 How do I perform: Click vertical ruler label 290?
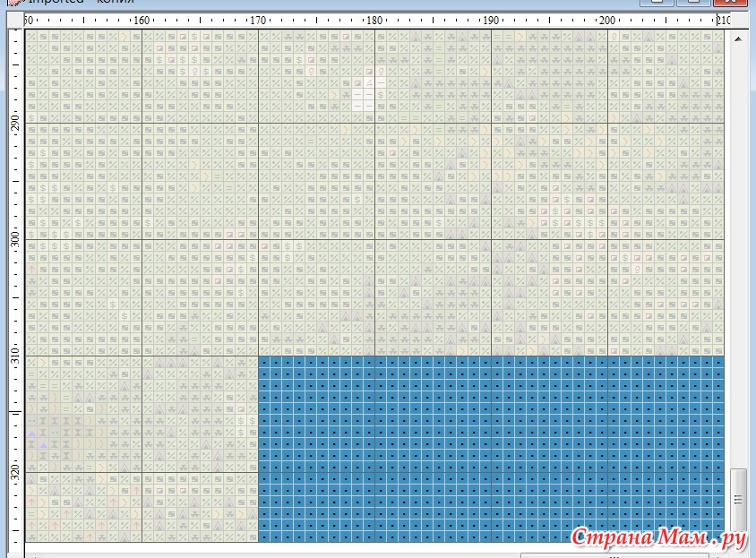[x=15, y=123]
